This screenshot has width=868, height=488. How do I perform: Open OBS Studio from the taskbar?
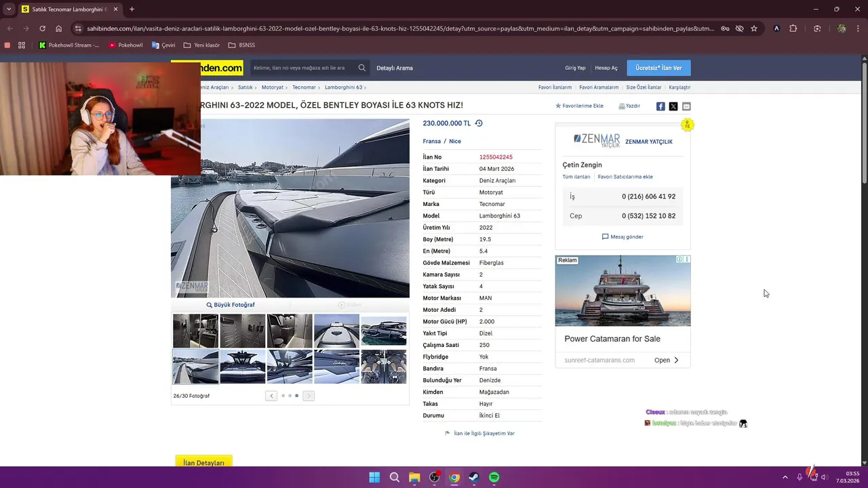pyautogui.click(x=434, y=477)
